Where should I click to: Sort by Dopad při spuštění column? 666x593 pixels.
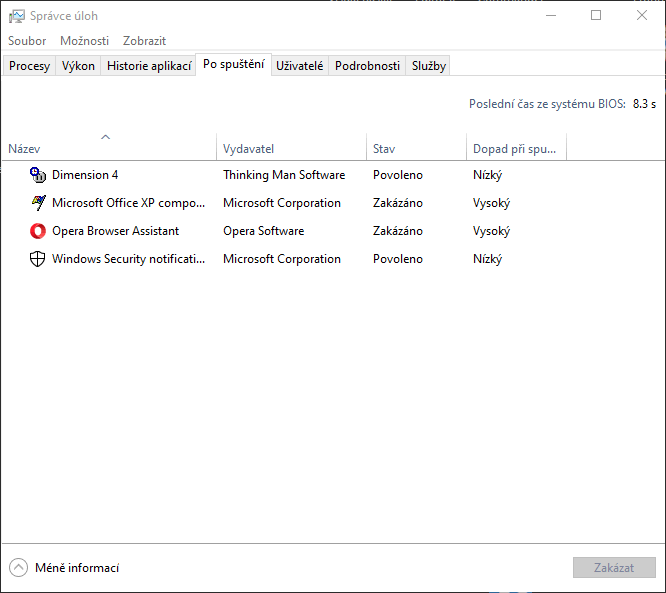515,148
